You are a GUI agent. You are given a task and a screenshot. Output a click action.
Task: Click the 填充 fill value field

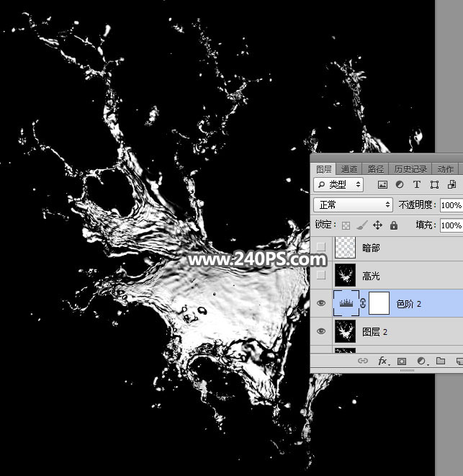[x=451, y=225]
